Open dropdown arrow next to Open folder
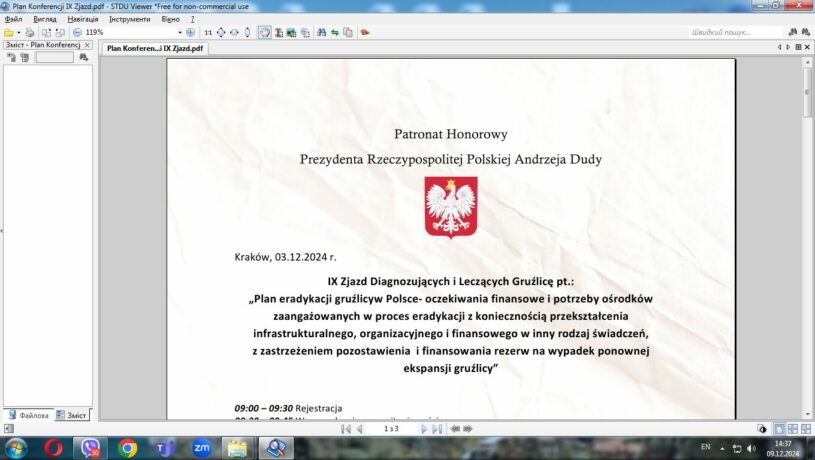 pyautogui.click(x=19, y=32)
